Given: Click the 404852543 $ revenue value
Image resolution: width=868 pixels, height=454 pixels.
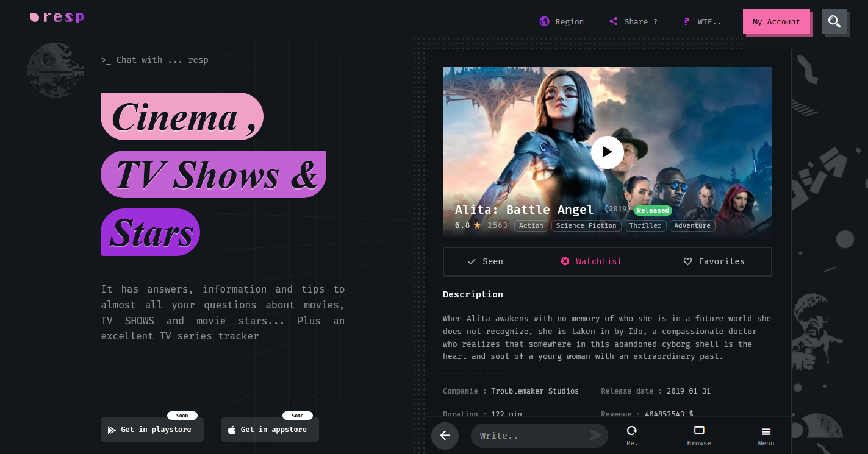Looking at the screenshot, I should (x=669, y=414).
